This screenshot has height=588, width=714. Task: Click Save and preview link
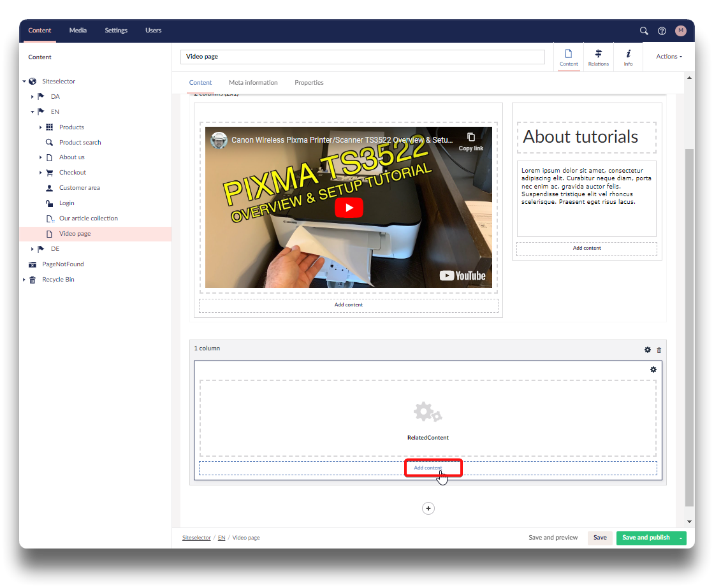coord(553,538)
